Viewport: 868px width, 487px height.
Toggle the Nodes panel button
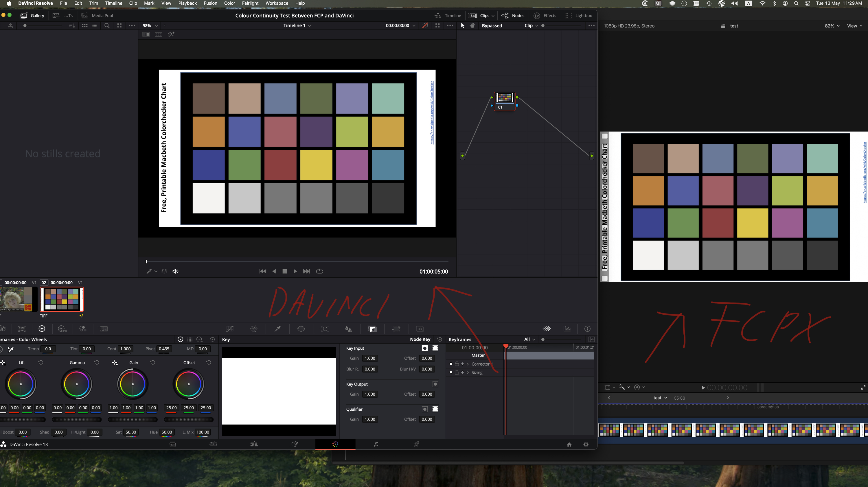point(513,16)
